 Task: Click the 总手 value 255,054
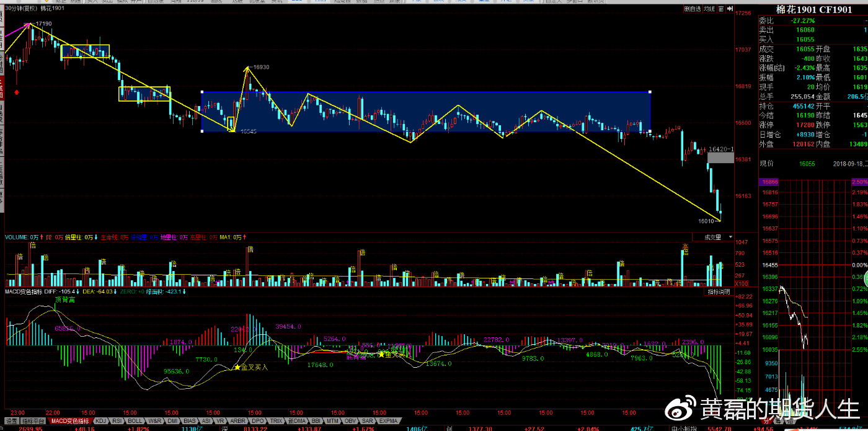(x=802, y=97)
